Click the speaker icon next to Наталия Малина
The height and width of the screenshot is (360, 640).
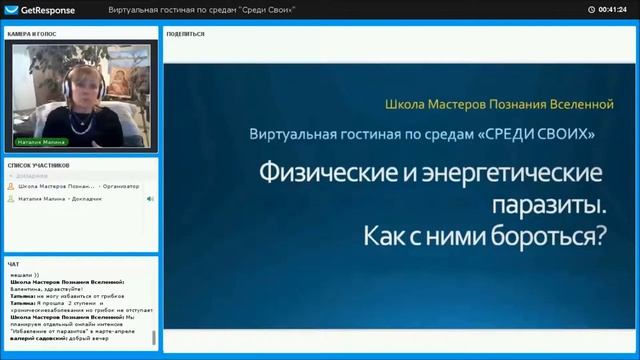150,199
